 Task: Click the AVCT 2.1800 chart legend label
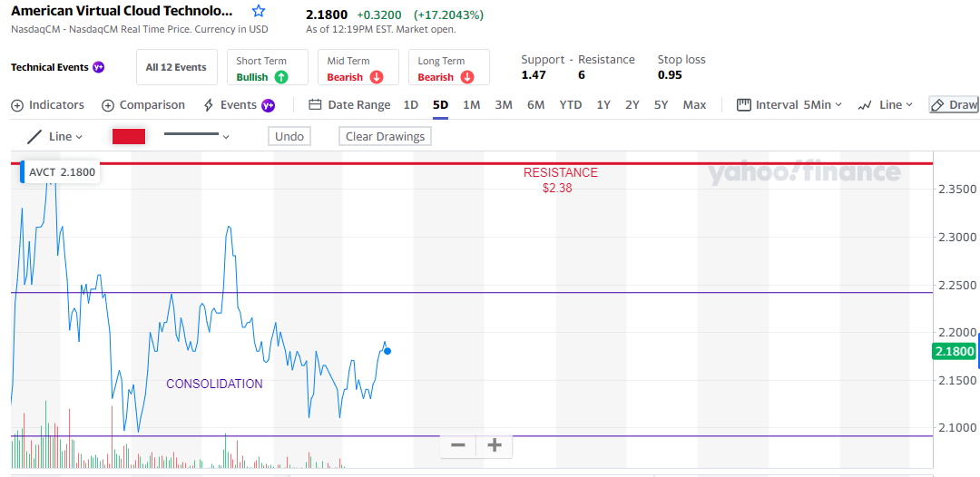click(x=62, y=172)
